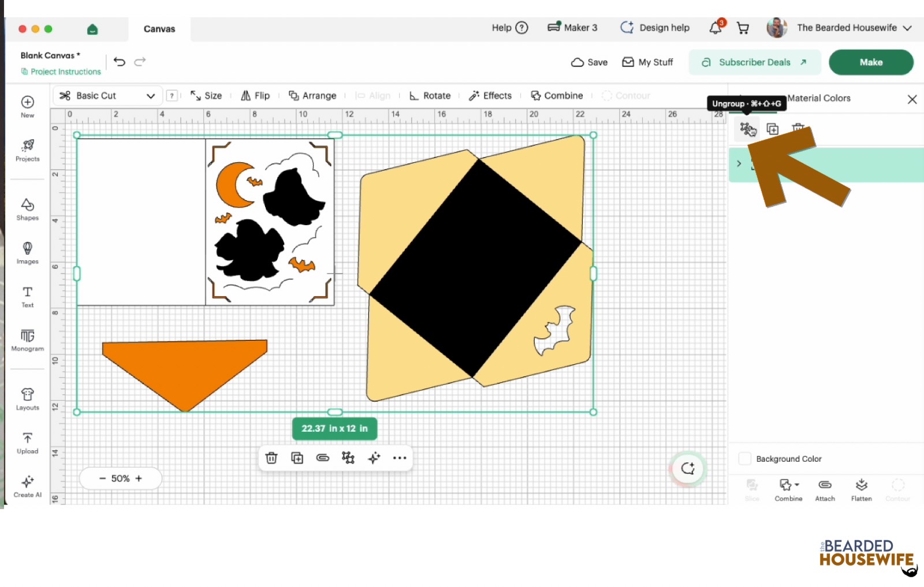Click Attach in the layers panel footer
The image size is (924, 587).
coord(825,489)
